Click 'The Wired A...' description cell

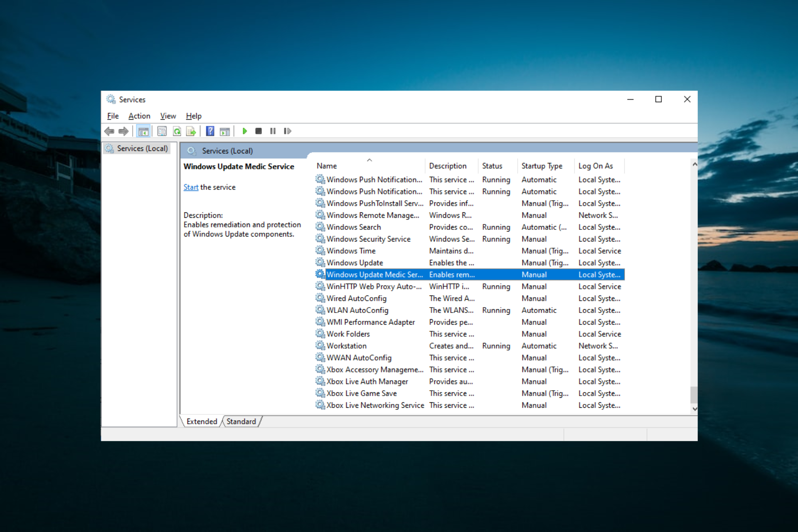coord(452,298)
